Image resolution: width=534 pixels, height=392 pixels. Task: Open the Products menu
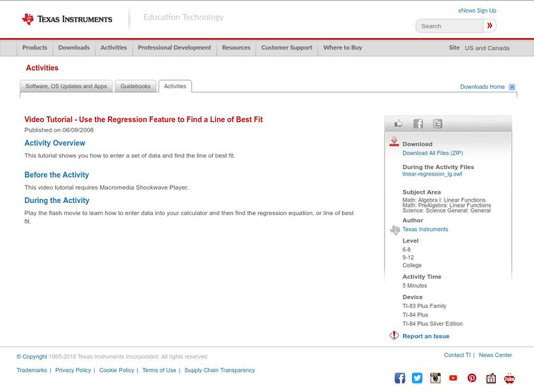(35, 47)
